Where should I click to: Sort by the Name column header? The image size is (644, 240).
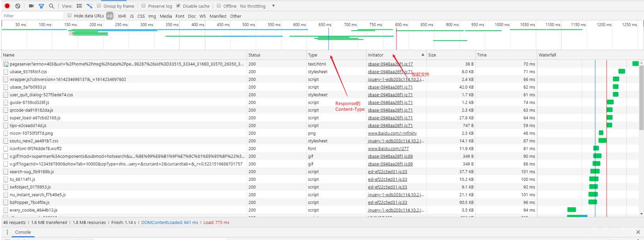123,55
